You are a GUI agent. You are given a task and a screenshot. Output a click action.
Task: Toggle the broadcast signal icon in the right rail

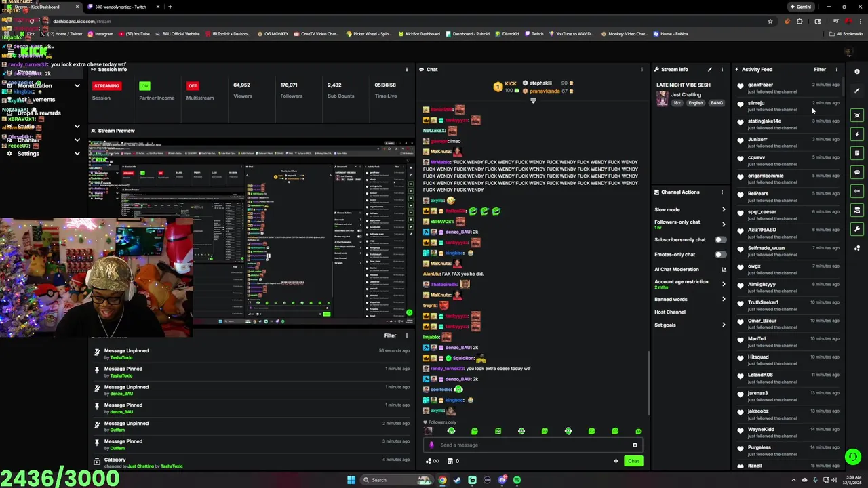click(857, 191)
